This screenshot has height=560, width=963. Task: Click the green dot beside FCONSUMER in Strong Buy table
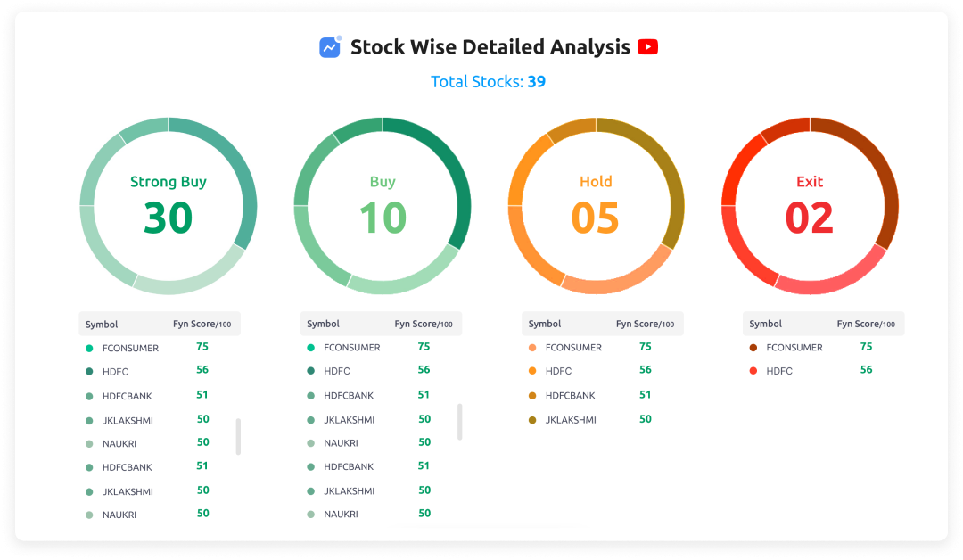pyautogui.click(x=89, y=348)
